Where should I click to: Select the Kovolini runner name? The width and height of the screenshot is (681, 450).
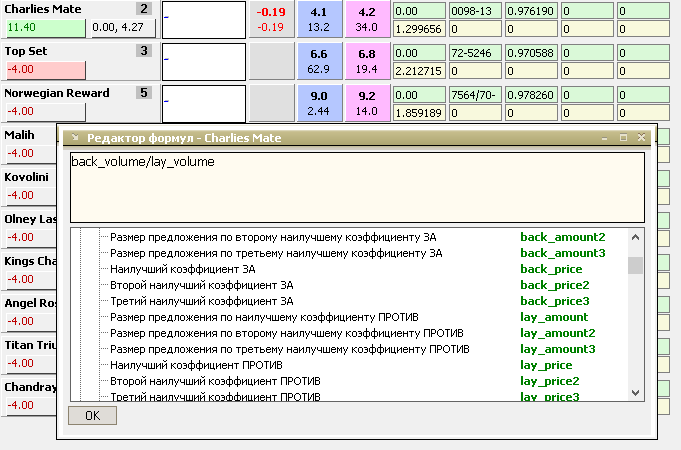[26, 177]
